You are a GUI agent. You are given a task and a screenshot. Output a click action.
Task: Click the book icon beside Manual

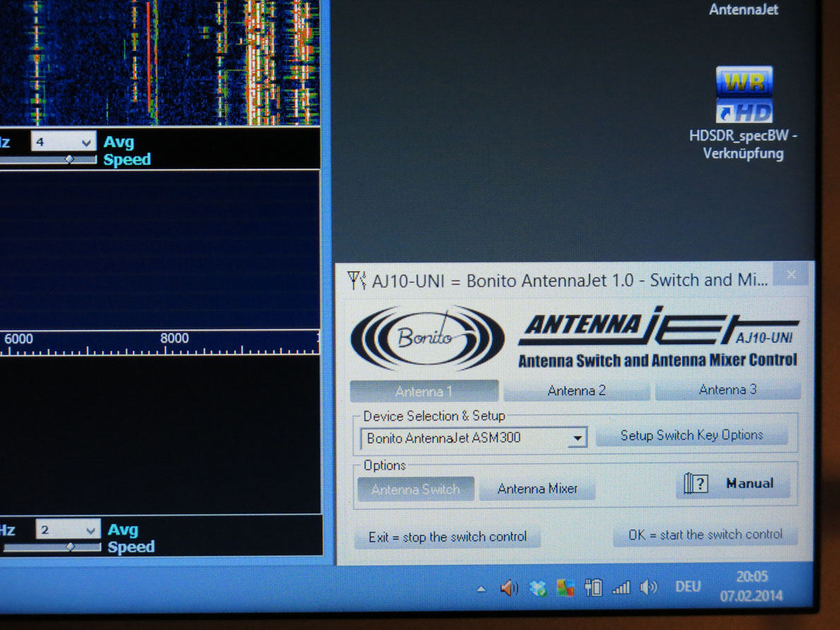pos(696,483)
